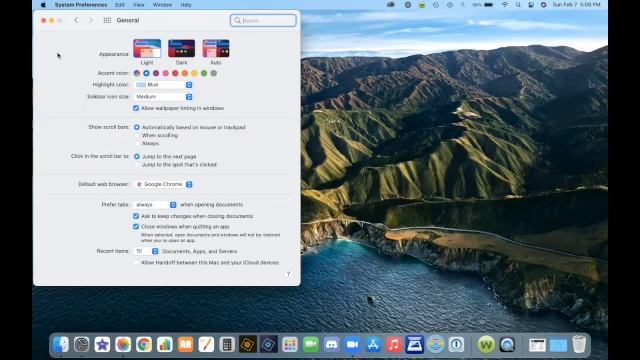Viewport: 640px width, 360px height.
Task: Open the Recent items count dropdown
Action: tap(146, 251)
